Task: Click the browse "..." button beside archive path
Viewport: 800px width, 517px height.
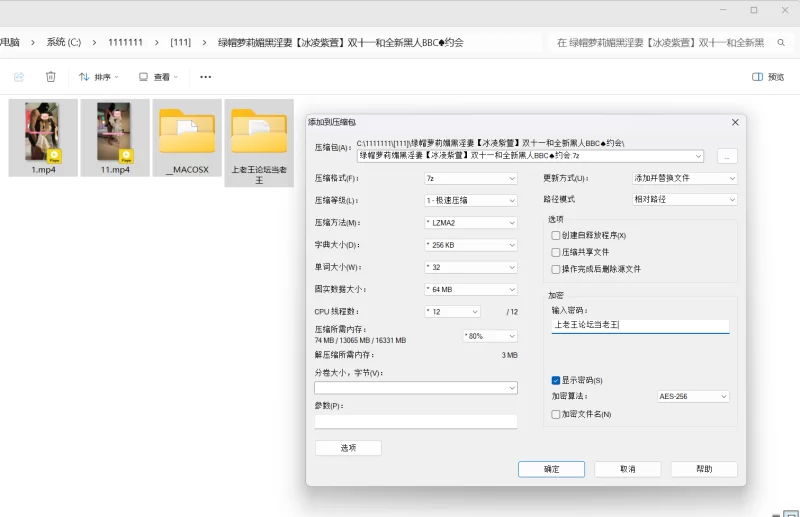Action: point(727,156)
